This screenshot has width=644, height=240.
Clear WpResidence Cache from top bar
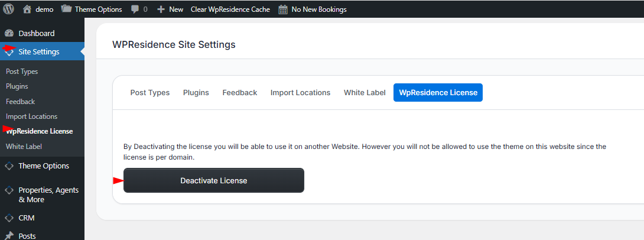click(230, 9)
